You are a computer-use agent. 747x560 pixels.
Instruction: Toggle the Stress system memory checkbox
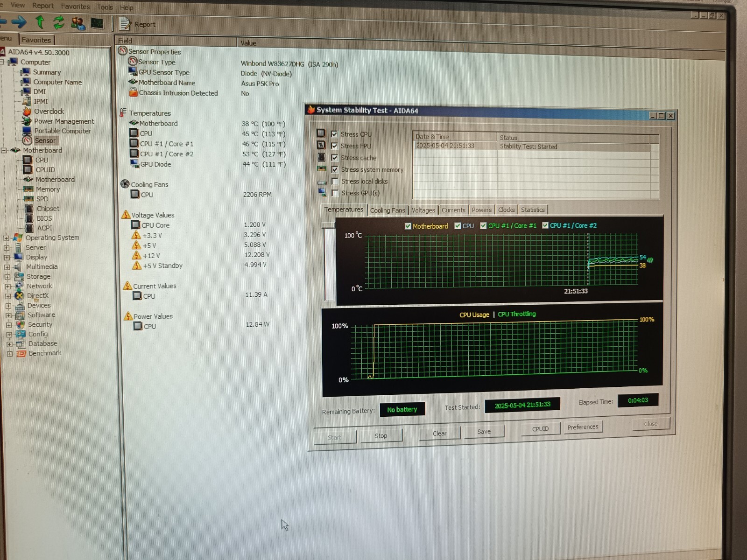coord(335,169)
